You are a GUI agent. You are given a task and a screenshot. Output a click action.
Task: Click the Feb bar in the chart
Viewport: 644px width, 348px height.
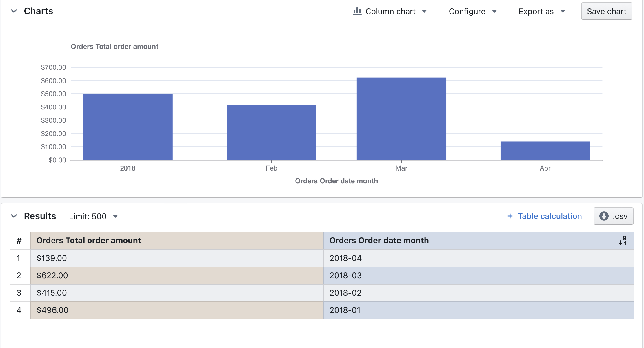[272, 132]
